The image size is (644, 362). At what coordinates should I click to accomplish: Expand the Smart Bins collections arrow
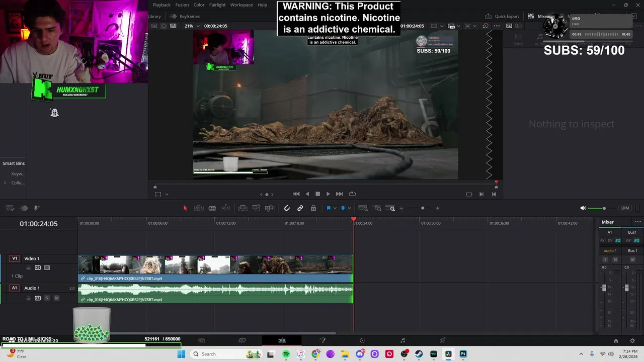5,183
